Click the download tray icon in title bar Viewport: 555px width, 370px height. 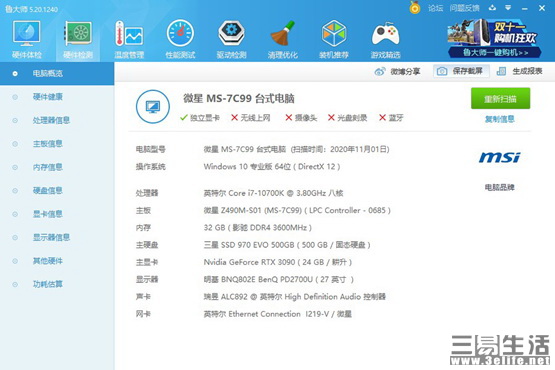click(492, 8)
